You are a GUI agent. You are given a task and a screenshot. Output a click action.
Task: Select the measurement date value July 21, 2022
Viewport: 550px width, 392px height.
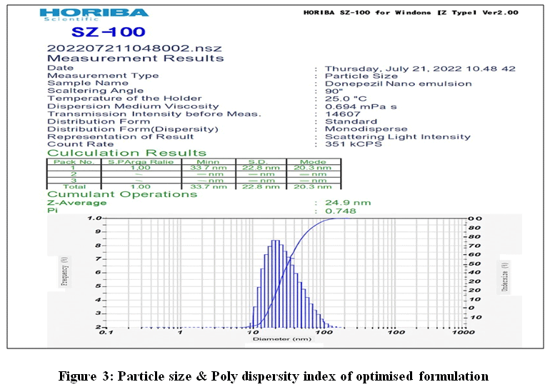tap(420, 69)
